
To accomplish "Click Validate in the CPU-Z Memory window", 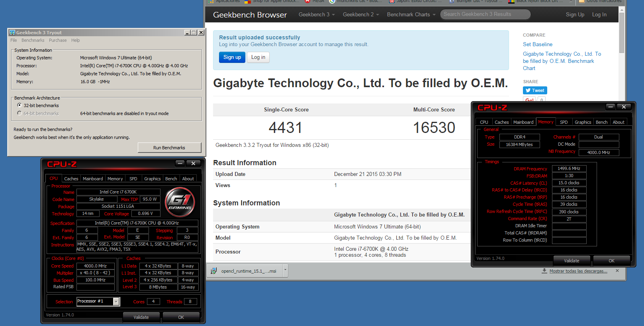I will click(x=572, y=261).
